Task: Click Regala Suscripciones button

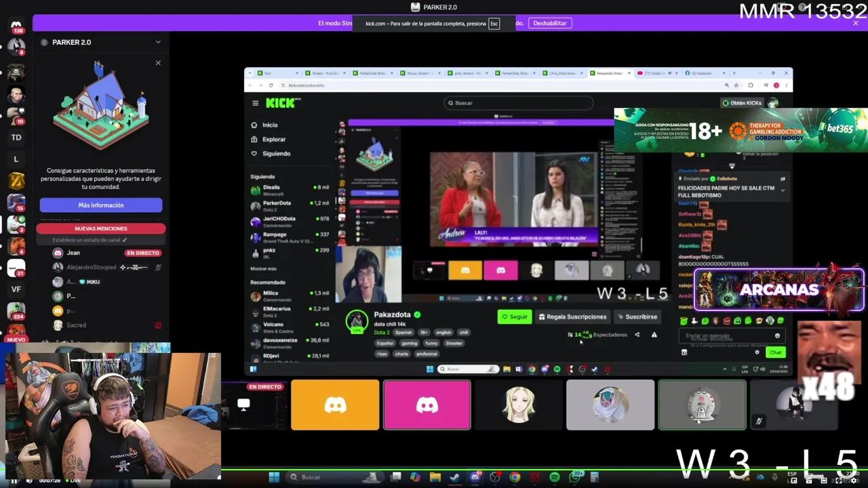Action: point(572,317)
